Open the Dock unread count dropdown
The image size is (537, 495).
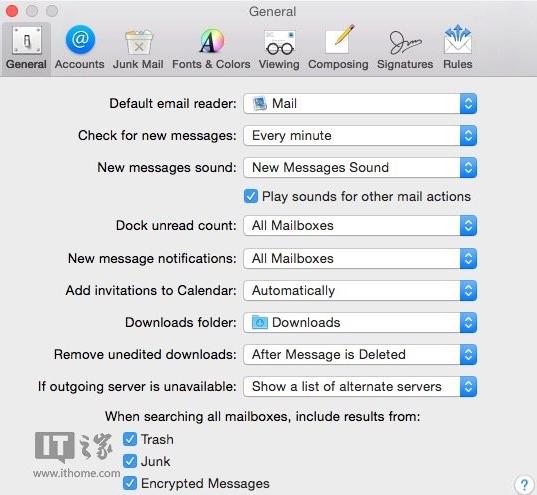pos(360,225)
